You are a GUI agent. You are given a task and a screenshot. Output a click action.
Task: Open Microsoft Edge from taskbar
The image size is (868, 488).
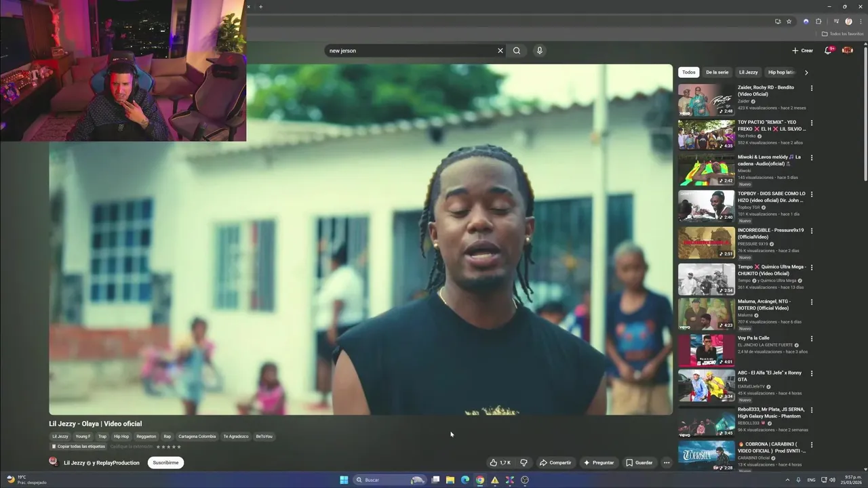[465, 480]
